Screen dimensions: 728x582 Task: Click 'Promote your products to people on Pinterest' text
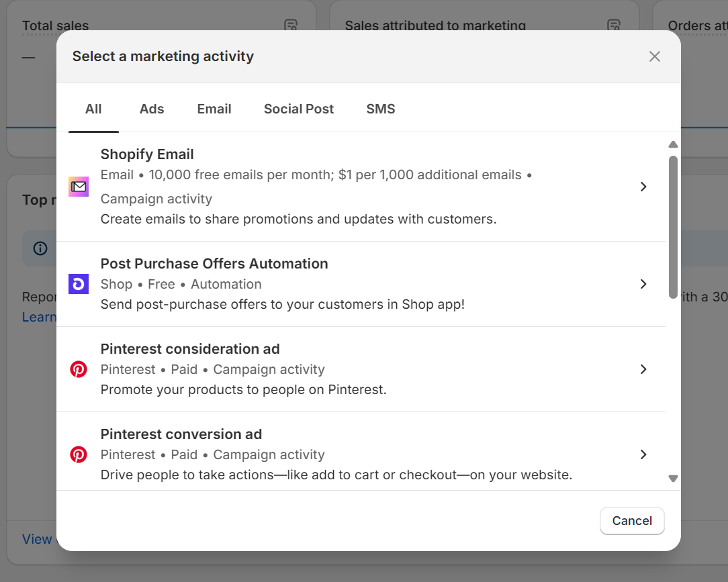pyautogui.click(x=243, y=390)
